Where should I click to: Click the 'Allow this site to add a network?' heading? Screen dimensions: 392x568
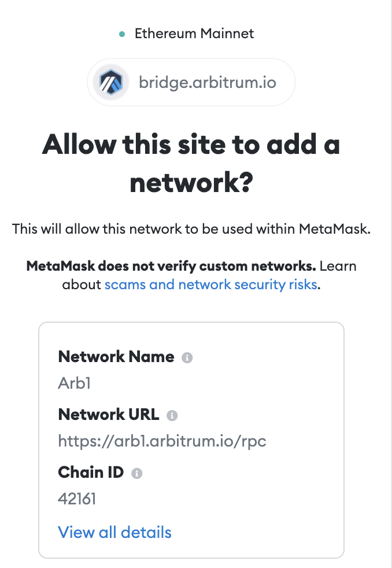tap(191, 163)
